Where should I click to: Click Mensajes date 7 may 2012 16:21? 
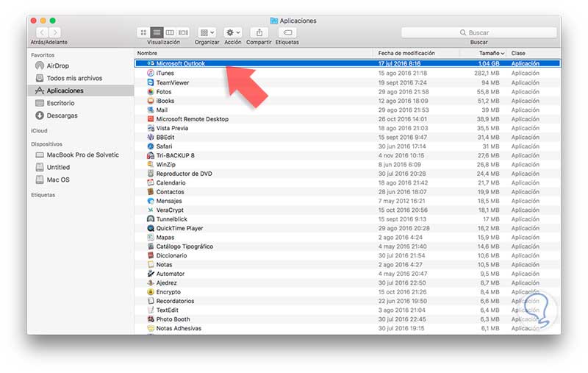401,201
